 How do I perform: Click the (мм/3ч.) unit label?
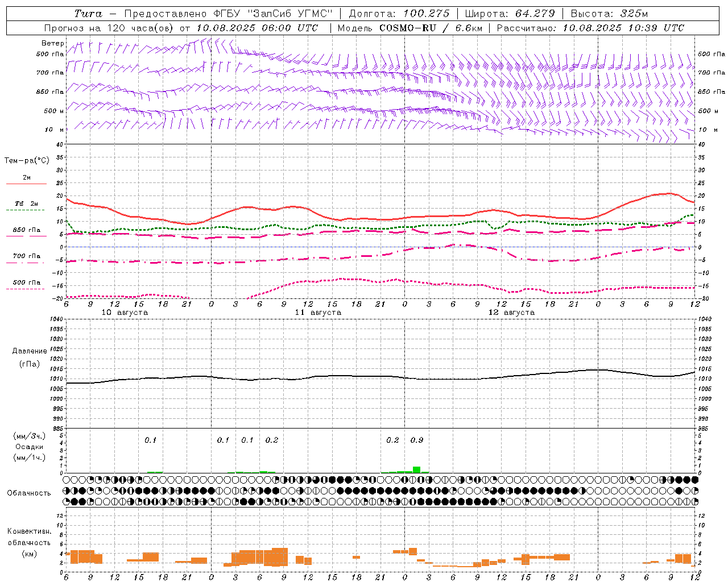(x=28, y=436)
